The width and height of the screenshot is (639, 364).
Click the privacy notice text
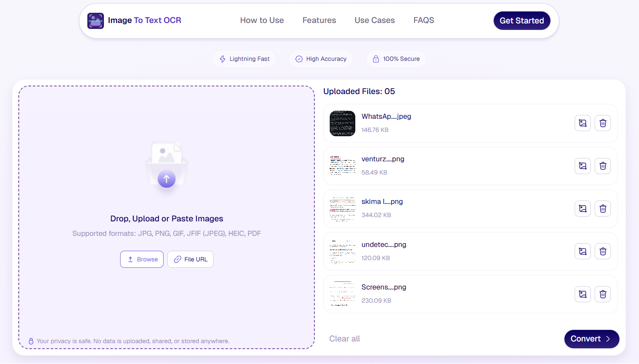(132, 341)
